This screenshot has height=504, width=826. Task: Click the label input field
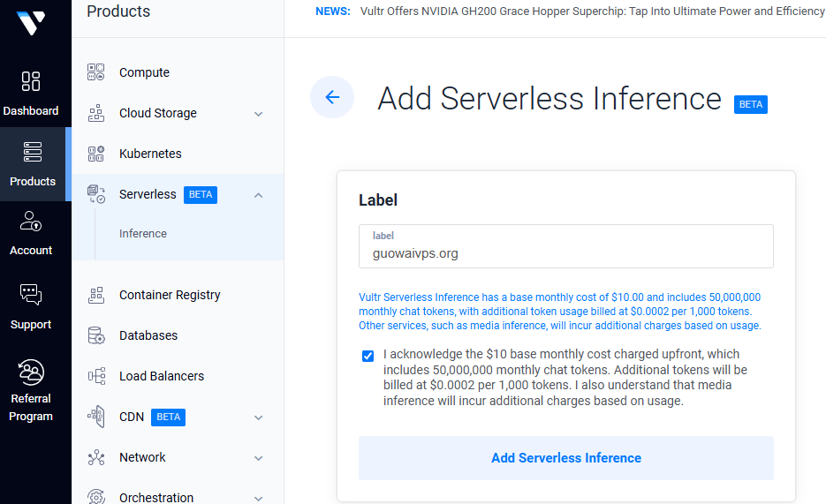pyautogui.click(x=565, y=246)
